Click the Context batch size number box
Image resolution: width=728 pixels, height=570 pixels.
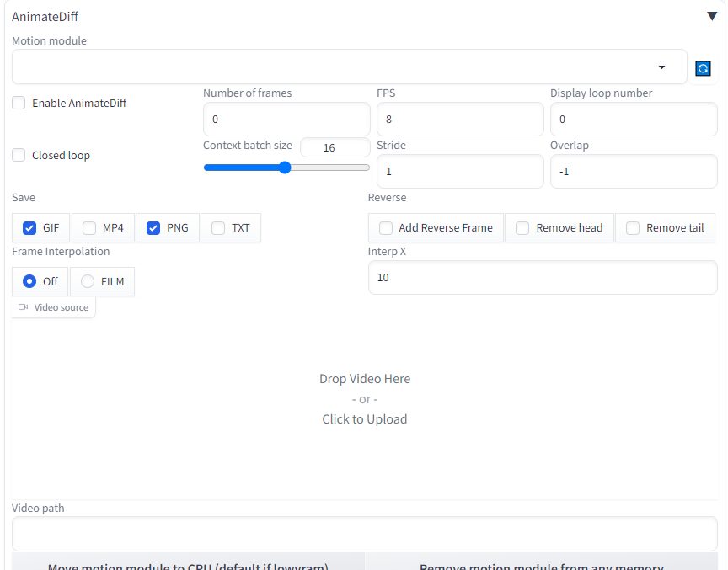pyautogui.click(x=335, y=147)
